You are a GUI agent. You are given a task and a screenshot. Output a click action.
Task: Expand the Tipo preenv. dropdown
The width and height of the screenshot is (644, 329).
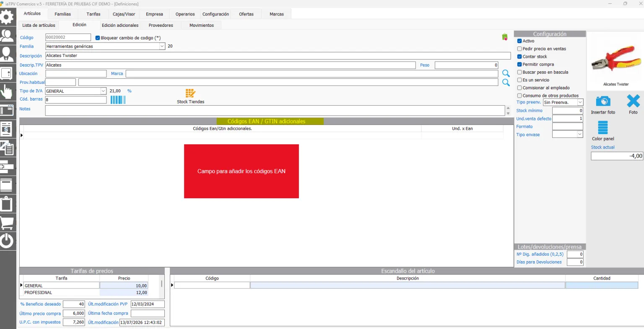580,102
